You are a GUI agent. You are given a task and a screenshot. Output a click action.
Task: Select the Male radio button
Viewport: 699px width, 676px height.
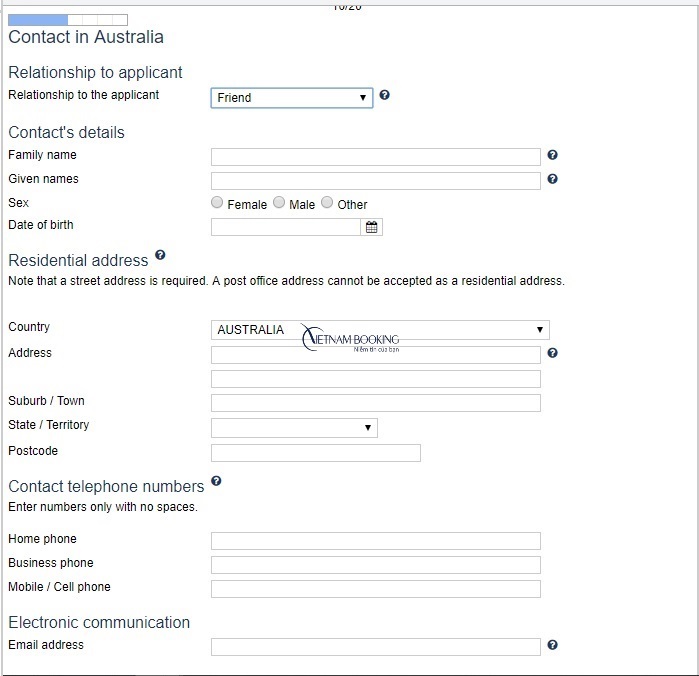279,203
